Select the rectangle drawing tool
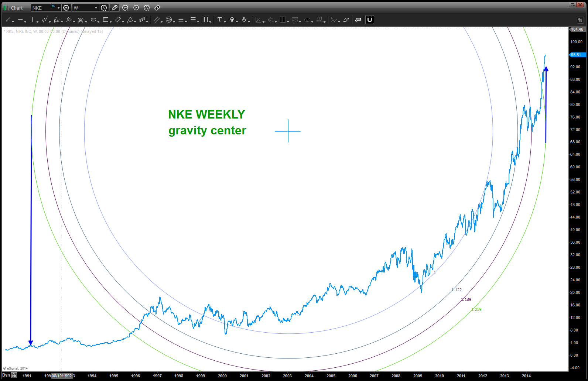 click(106, 20)
